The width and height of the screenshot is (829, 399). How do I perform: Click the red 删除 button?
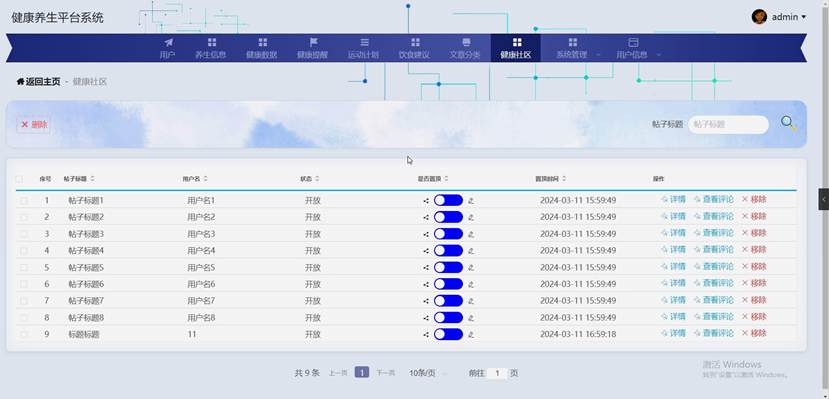point(34,125)
